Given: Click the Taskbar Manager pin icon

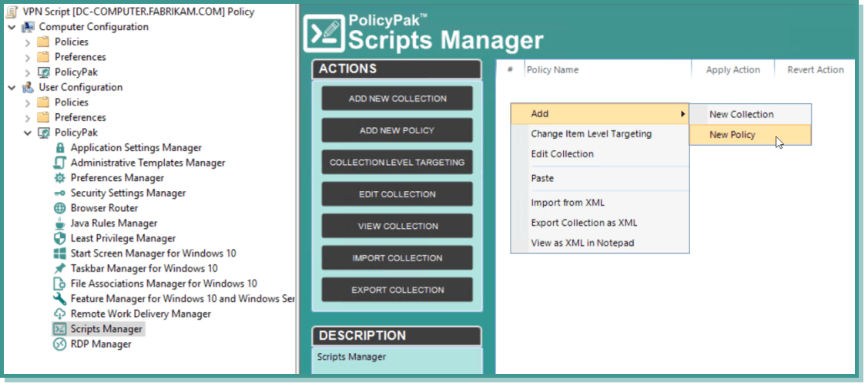Looking at the screenshot, I should 60,268.
